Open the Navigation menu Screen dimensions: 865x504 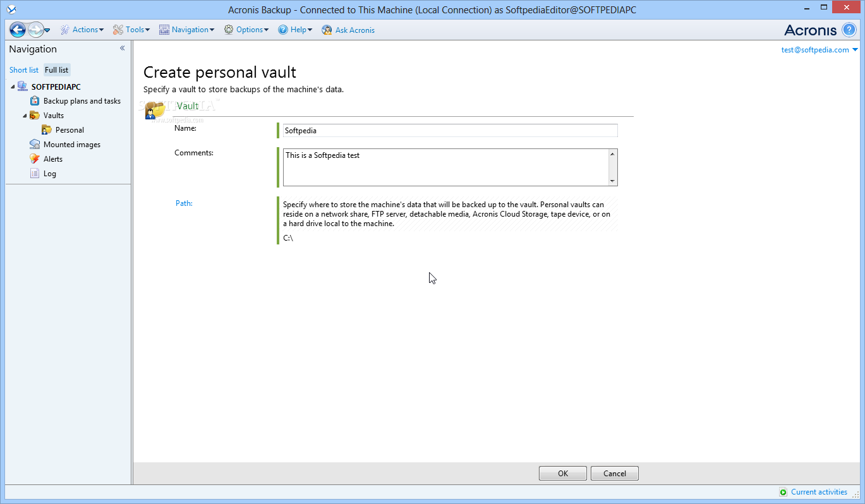187,30
